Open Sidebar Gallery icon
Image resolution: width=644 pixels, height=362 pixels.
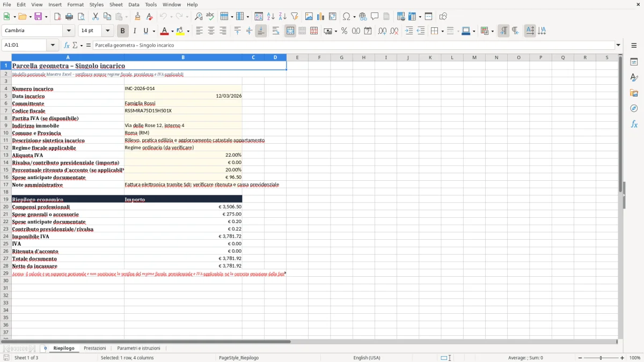634,93
